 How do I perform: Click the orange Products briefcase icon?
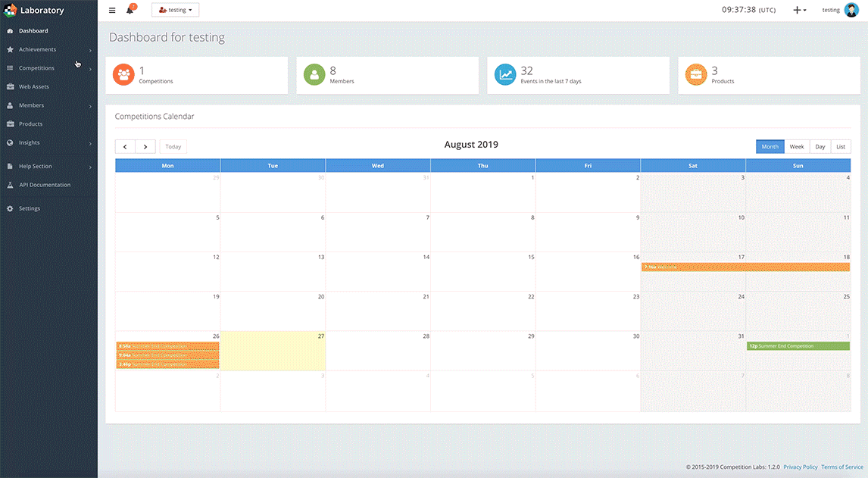696,74
